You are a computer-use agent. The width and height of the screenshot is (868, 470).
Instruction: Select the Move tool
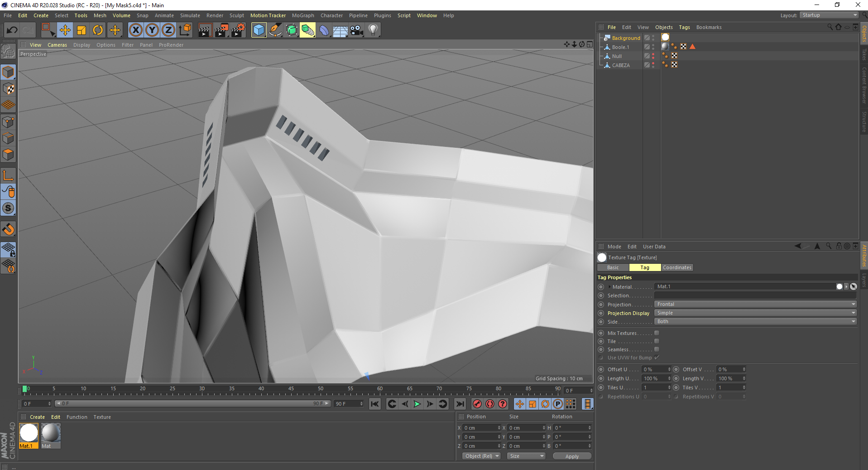tap(65, 30)
